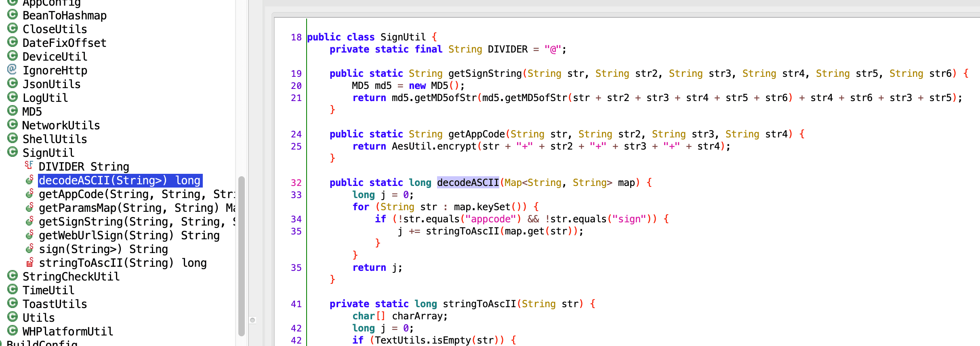Click getAppCode method name in code
This screenshot has height=346, width=980.
pos(477,134)
